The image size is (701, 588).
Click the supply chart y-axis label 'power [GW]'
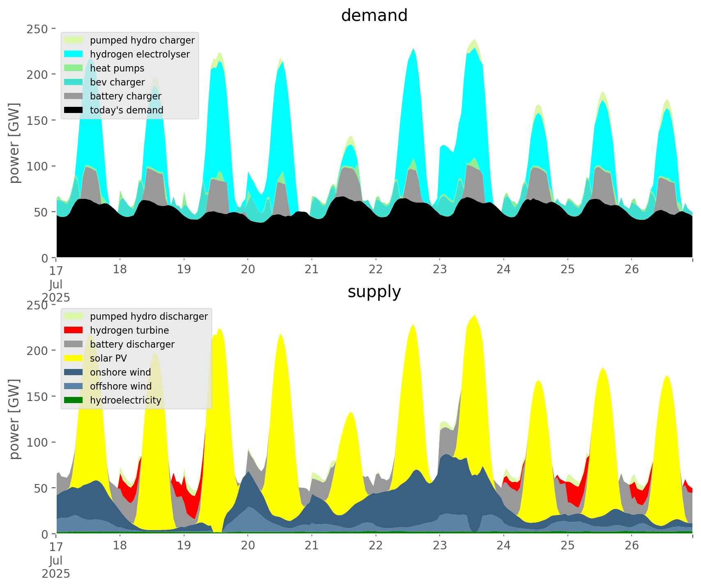(x=14, y=419)
